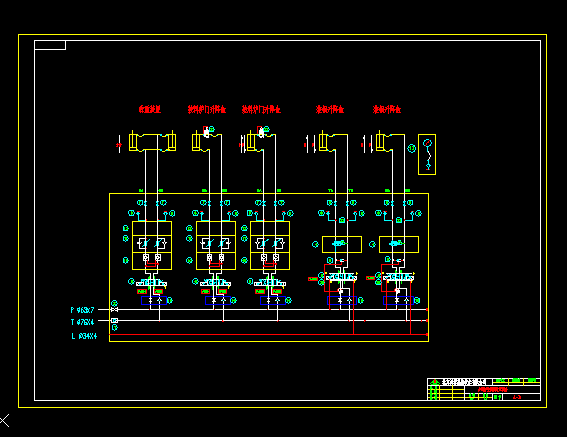Select the first circuit's throttle-check valve stack
Image resolution: width=567 pixels, height=437 pixels.
click(152, 246)
